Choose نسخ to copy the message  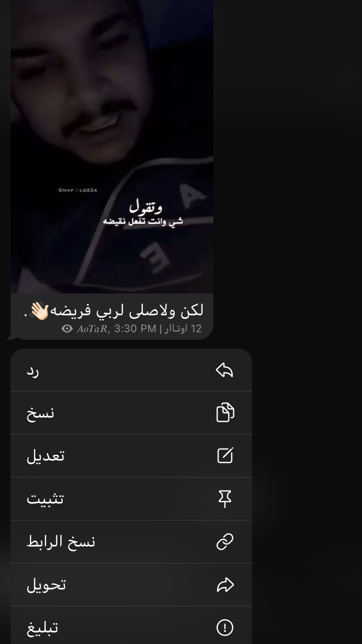(x=131, y=413)
